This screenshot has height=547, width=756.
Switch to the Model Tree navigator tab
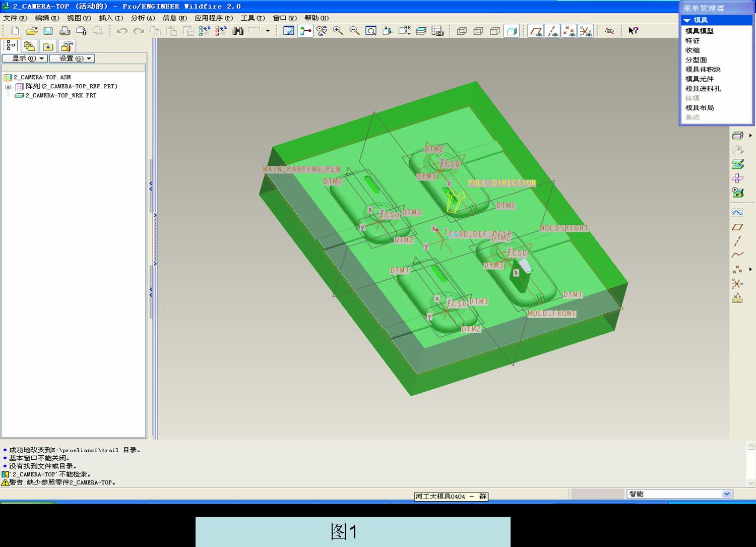11,46
